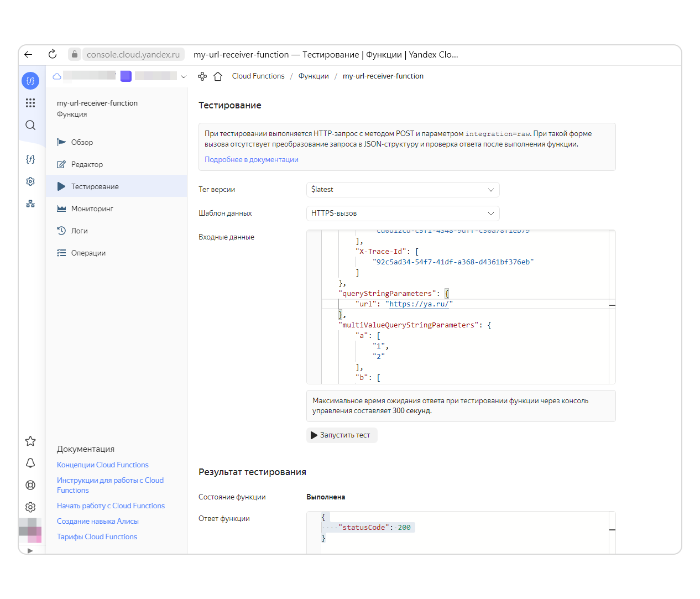
Task: Expand the cloud and folder selector chevron
Action: 184,76
